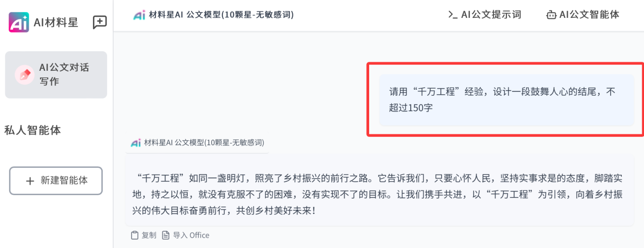Switch to the AI公文智能体 tab
The height and width of the screenshot is (248, 644).
tap(589, 15)
